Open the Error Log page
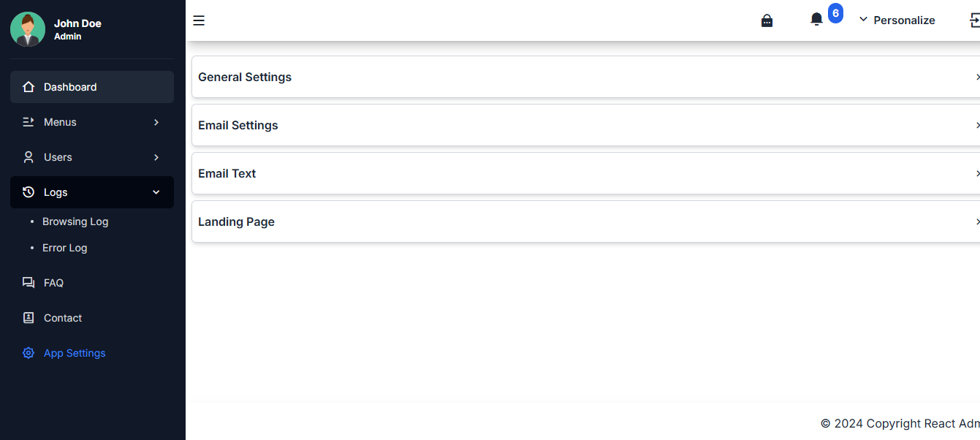 pos(65,248)
